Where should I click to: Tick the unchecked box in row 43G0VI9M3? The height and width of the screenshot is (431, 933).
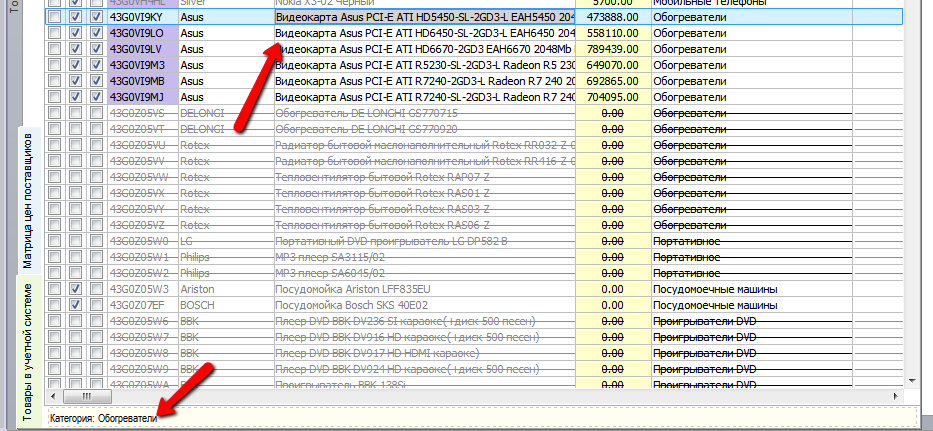pos(55,65)
